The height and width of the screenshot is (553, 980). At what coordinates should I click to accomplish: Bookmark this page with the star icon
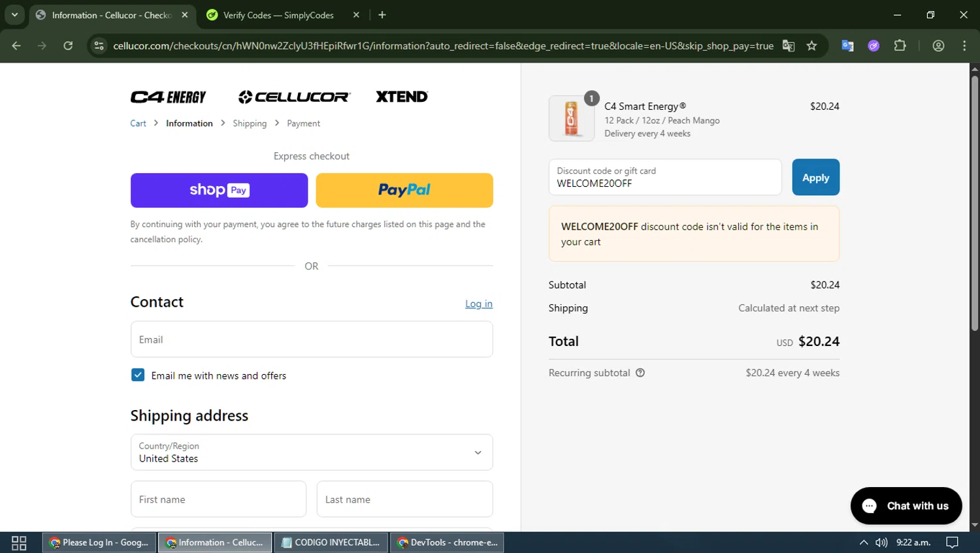[811, 46]
